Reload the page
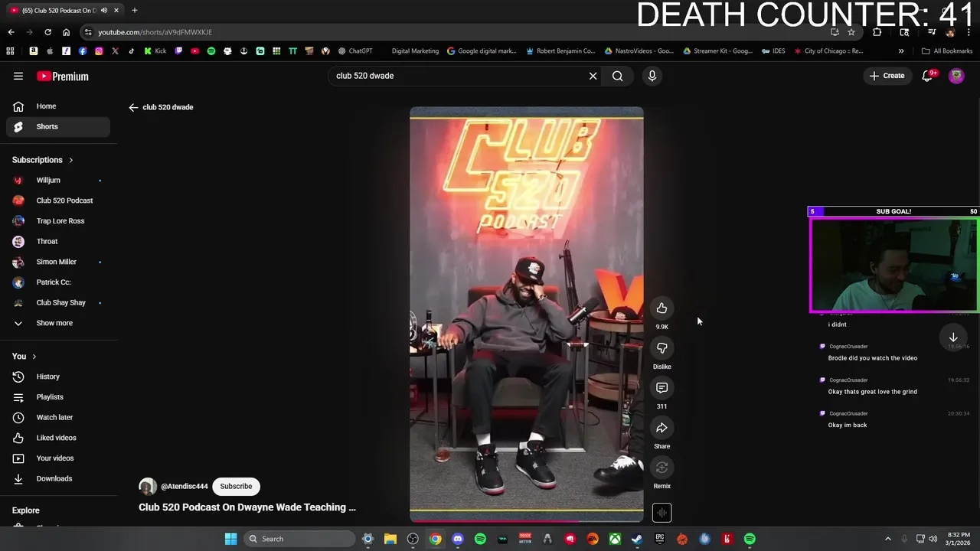The width and height of the screenshot is (980, 551). tap(47, 32)
